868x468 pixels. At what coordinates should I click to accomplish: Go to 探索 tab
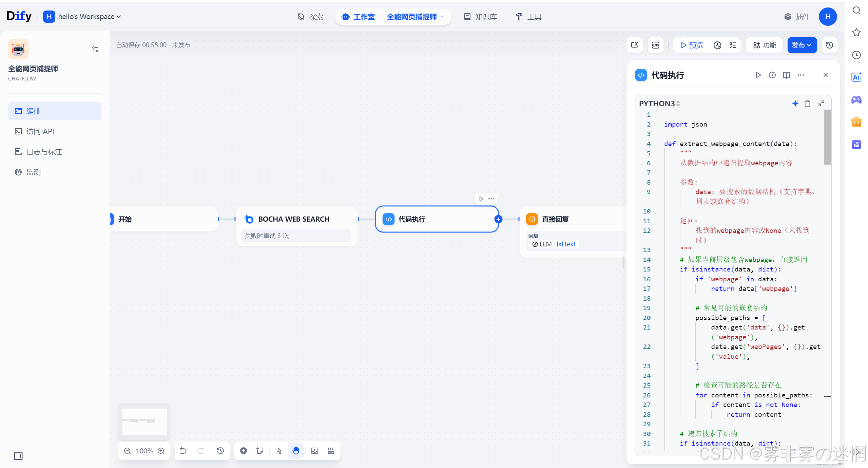click(x=310, y=17)
